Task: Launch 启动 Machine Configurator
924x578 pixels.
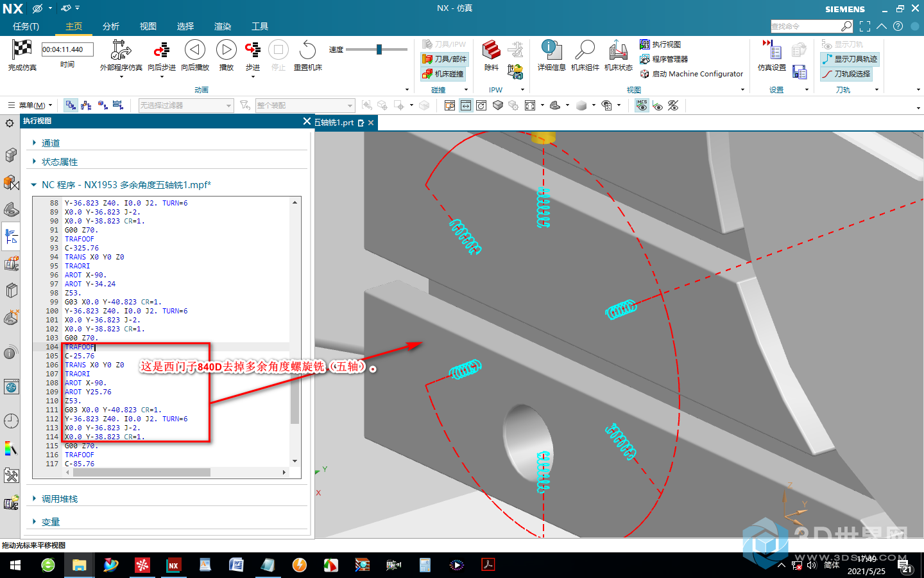Action: [692, 74]
